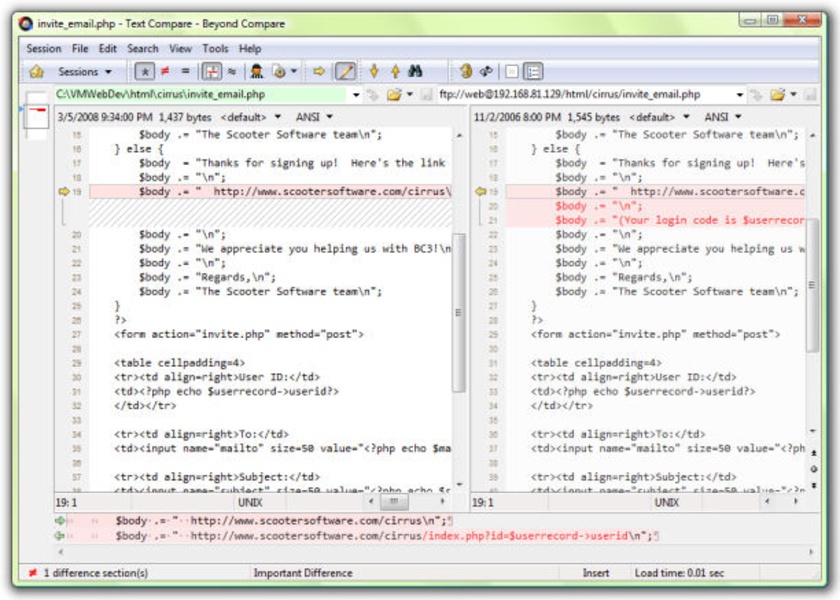This screenshot has width=840, height=600.
Task: Click the binoculars Find icon
Action: (x=416, y=72)
